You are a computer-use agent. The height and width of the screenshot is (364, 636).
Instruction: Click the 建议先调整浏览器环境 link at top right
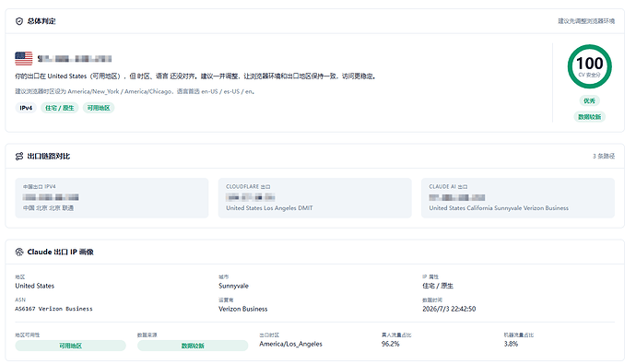586,21
